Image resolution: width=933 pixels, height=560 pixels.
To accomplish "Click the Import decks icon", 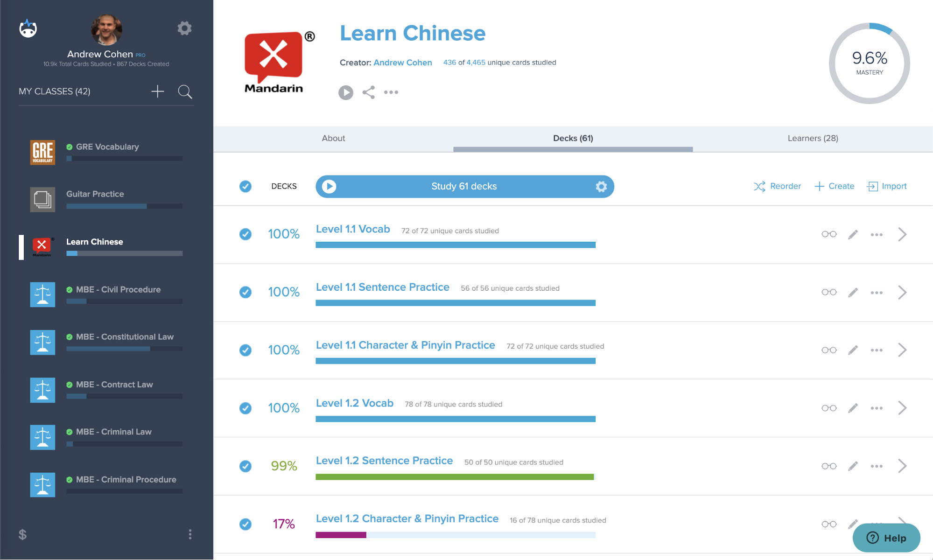I will [872, 186].
